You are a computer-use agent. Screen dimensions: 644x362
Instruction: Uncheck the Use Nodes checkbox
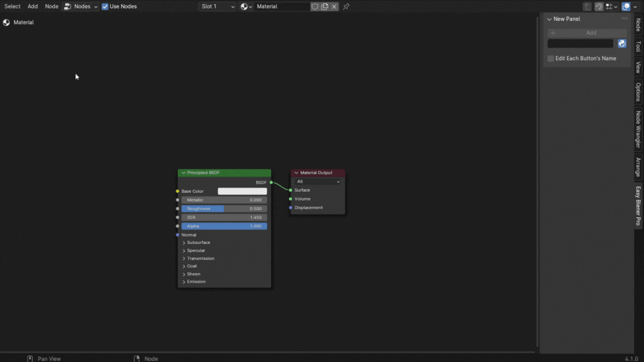click(x=105, y=7)
